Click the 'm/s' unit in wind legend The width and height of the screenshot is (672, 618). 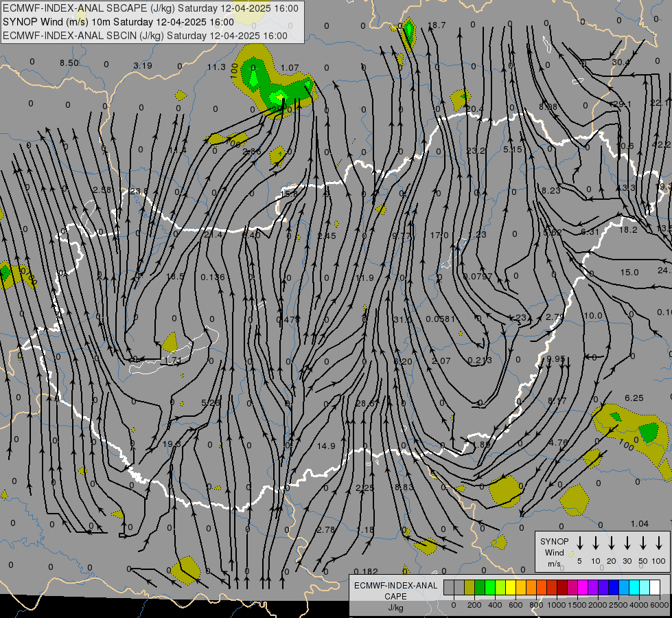point(554,564)
